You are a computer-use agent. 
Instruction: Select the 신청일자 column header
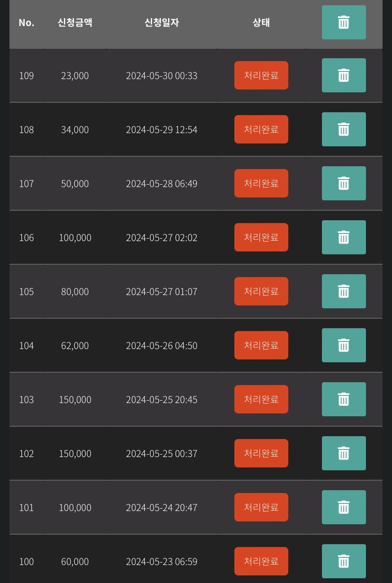pyautogui.click(x=162, y=23)
